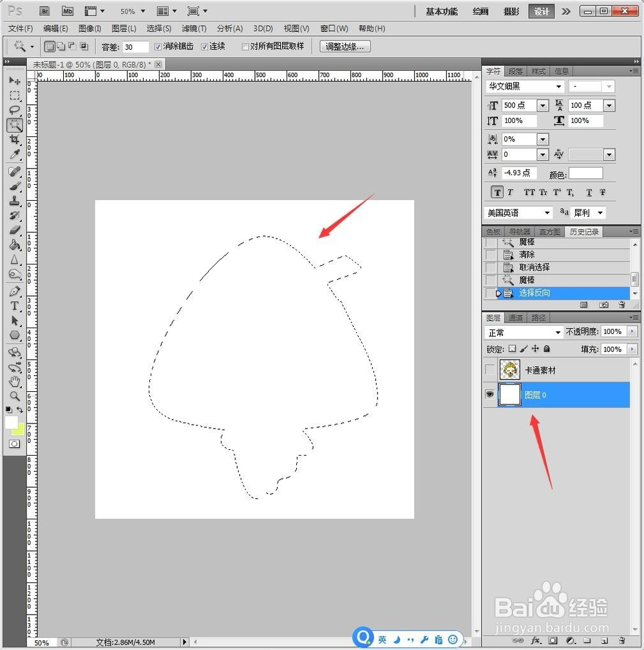Add layer mask icon in Layers panel
The width and height of the screenshot is (644, 650).
tap(553, 640)
